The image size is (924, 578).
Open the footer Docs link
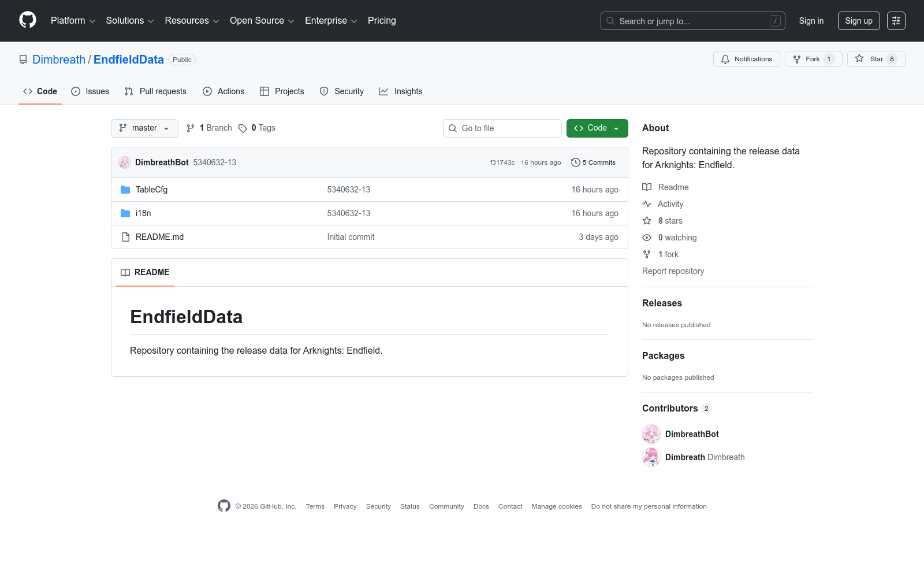click(x=481, y=506)
